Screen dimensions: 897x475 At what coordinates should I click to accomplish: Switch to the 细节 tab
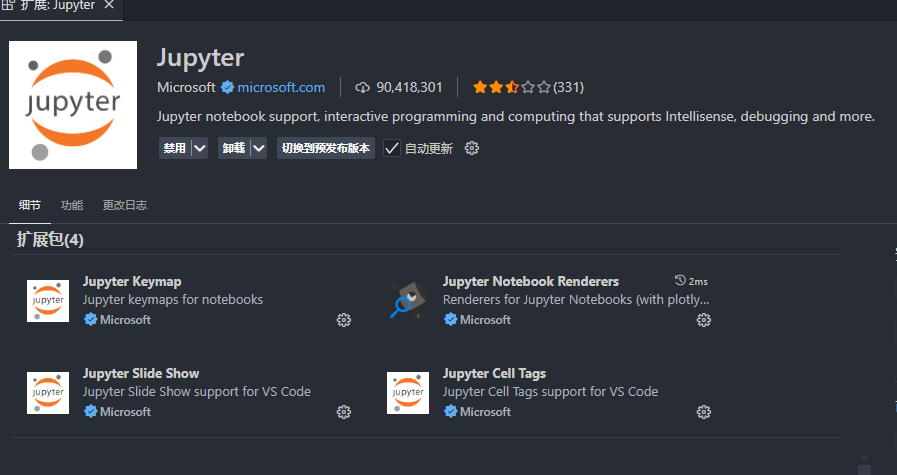click(x=30, y=205)
